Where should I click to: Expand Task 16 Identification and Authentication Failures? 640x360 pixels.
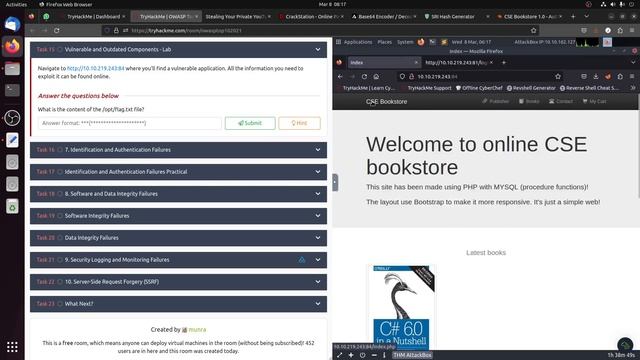pos(178,150)
